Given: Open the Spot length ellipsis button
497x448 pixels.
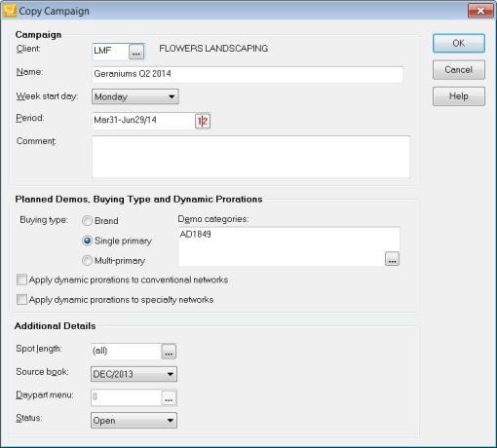Looking at the screenshot, I should point(169,352).
